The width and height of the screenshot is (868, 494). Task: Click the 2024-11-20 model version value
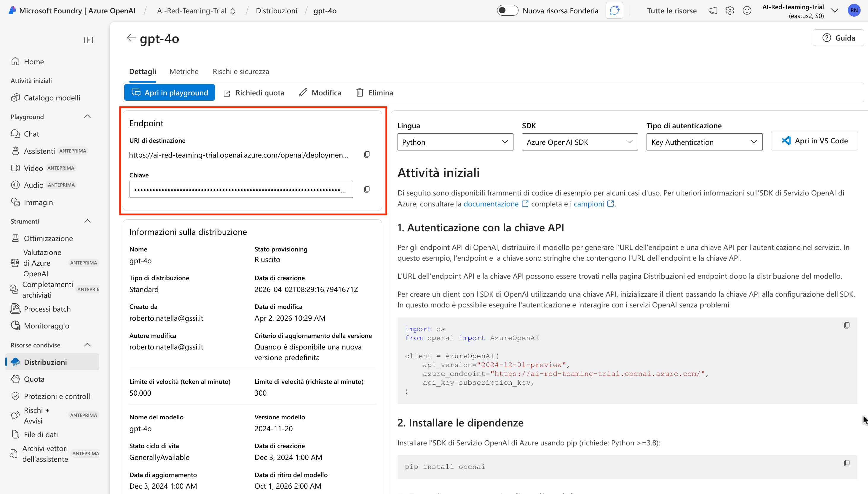coord(273,429)
